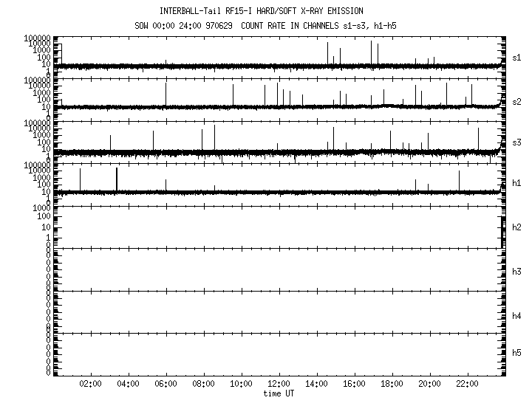Click the h3 channel label
Screen dimensions: 532x406
point(517,272)
